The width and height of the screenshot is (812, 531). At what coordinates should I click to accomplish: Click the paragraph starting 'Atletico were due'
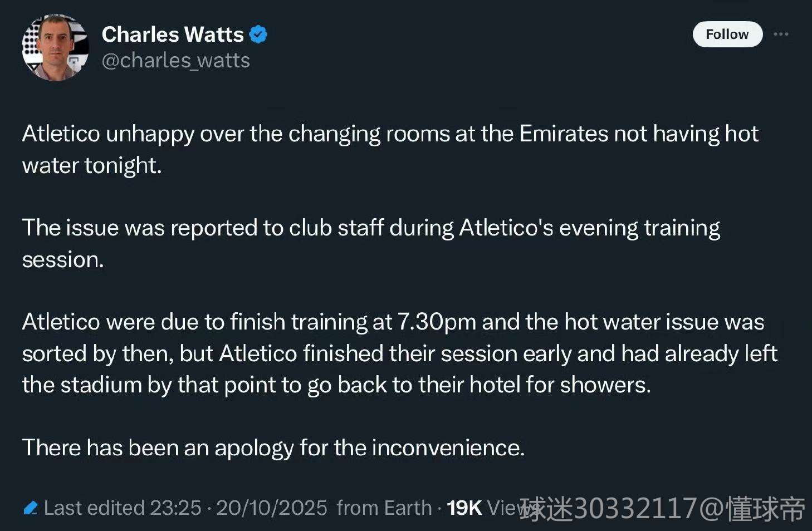click(x=399, y=353)
